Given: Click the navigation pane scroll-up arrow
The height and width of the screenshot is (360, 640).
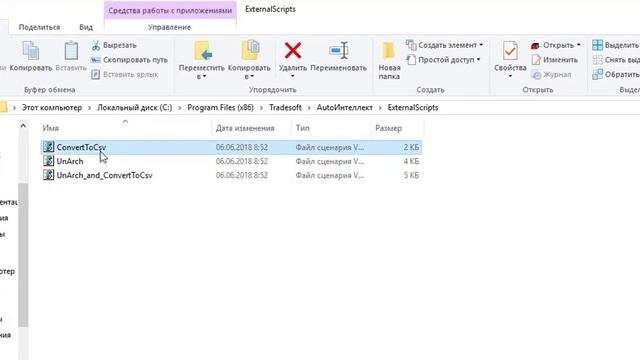Looking at the screenshot, I should coord(23,126).
